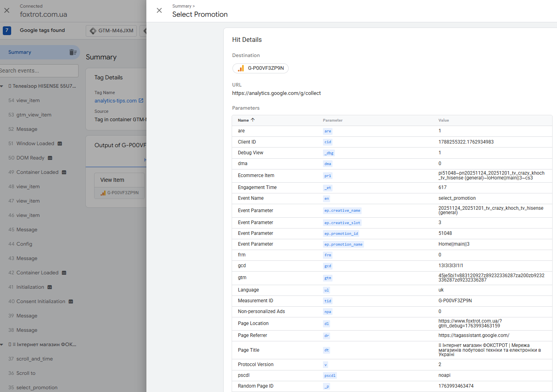The width and height of the screenshot is (557, 392).
Task: Click the code icon beside Consent Initialization
Action: coord(71,301)
